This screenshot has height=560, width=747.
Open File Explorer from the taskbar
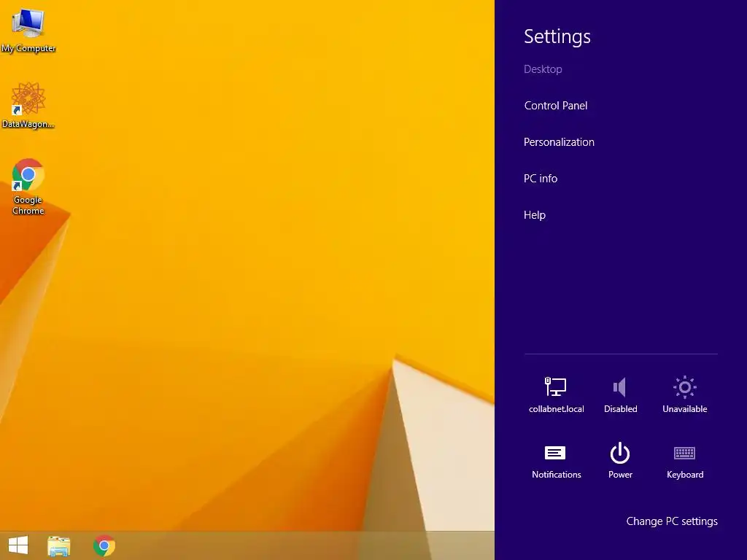58,545
